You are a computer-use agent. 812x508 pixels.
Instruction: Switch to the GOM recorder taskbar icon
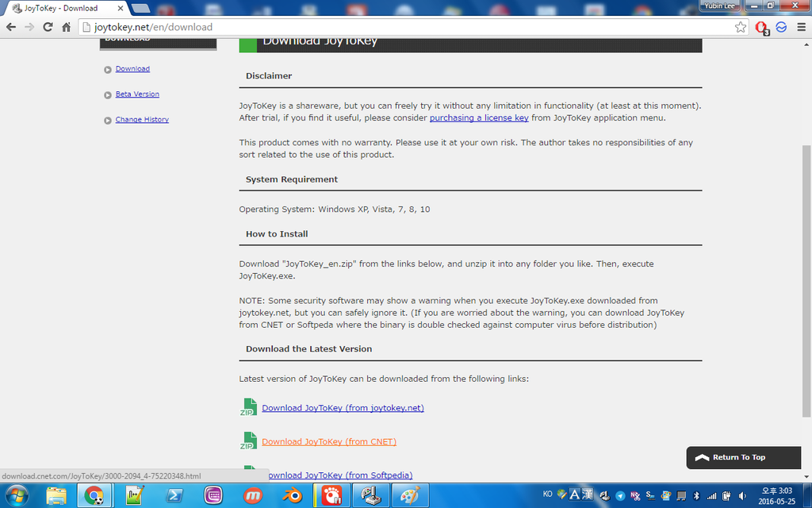coord(331,495)
